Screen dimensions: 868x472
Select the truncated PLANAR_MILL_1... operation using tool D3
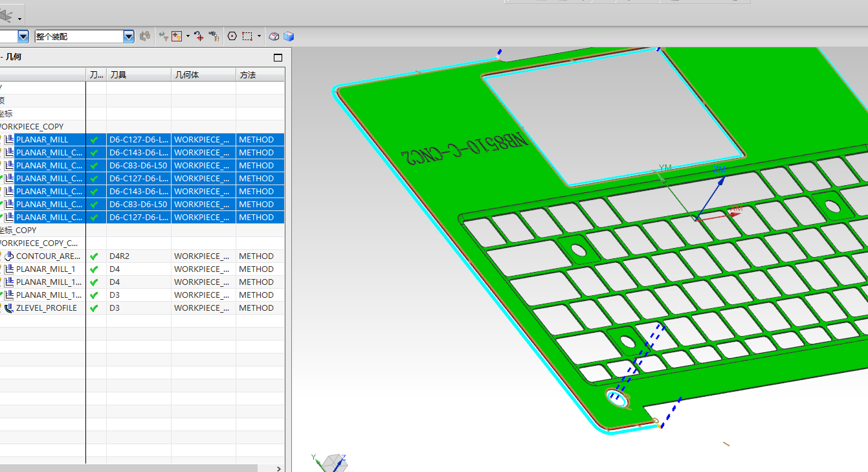coord(49,295)
